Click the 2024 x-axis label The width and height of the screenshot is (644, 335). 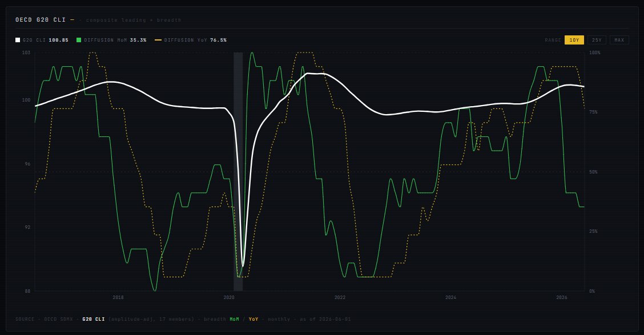tap(450, 297)
